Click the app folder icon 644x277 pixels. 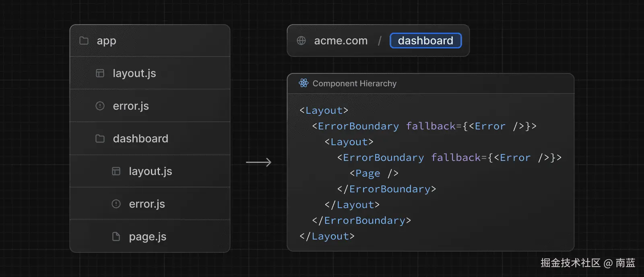(84, 41)
